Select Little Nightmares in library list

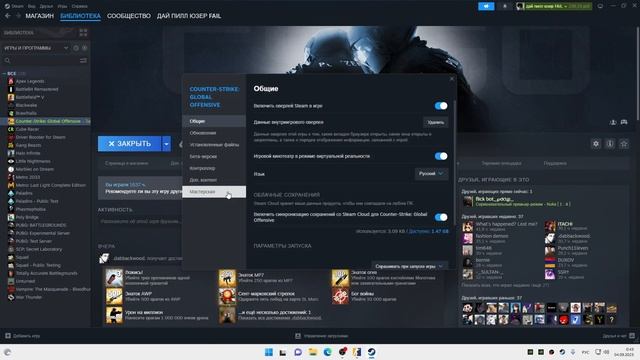coord(34,161)
